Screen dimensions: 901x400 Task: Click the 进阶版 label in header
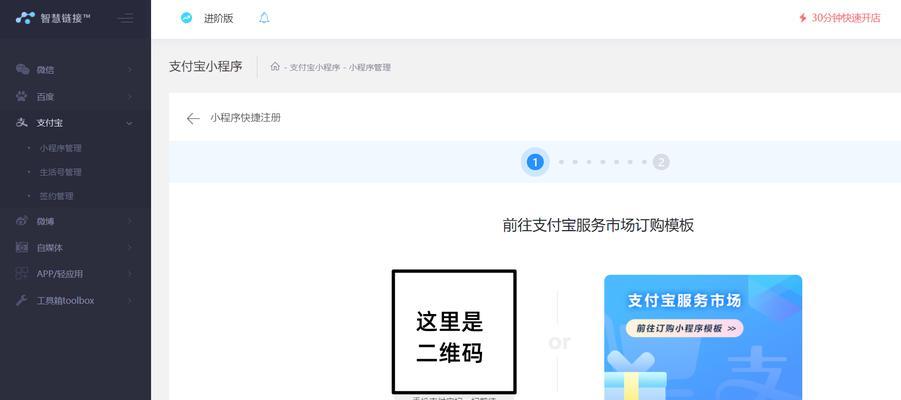click(218, 18)
